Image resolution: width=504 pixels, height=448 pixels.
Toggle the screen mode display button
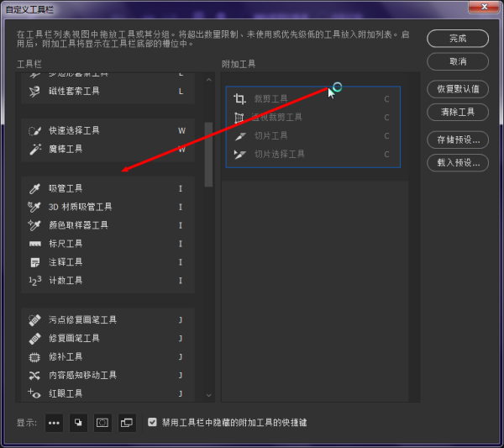click(127, 423)
